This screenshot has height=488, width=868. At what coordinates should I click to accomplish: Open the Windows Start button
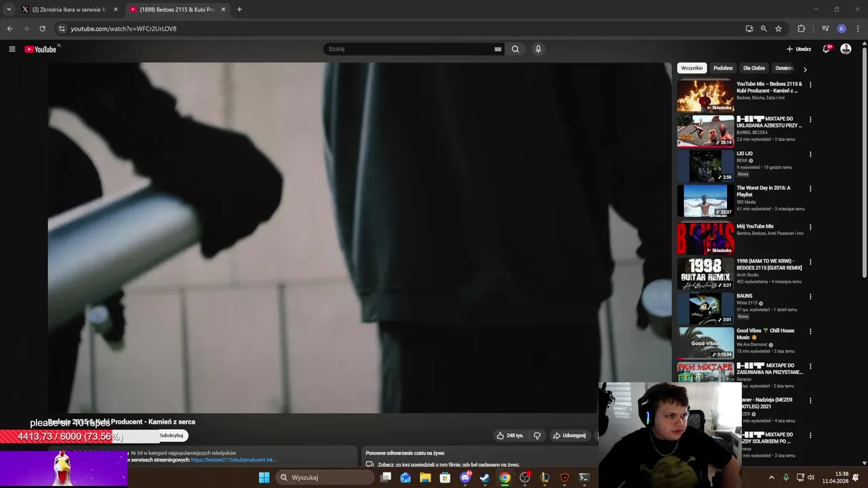264,477
